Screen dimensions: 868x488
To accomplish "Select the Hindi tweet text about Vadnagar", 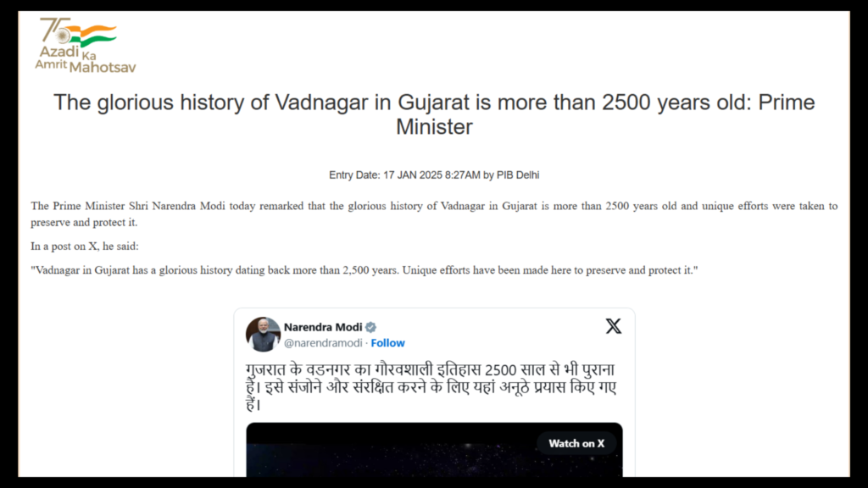I will (x=432, y=385).
